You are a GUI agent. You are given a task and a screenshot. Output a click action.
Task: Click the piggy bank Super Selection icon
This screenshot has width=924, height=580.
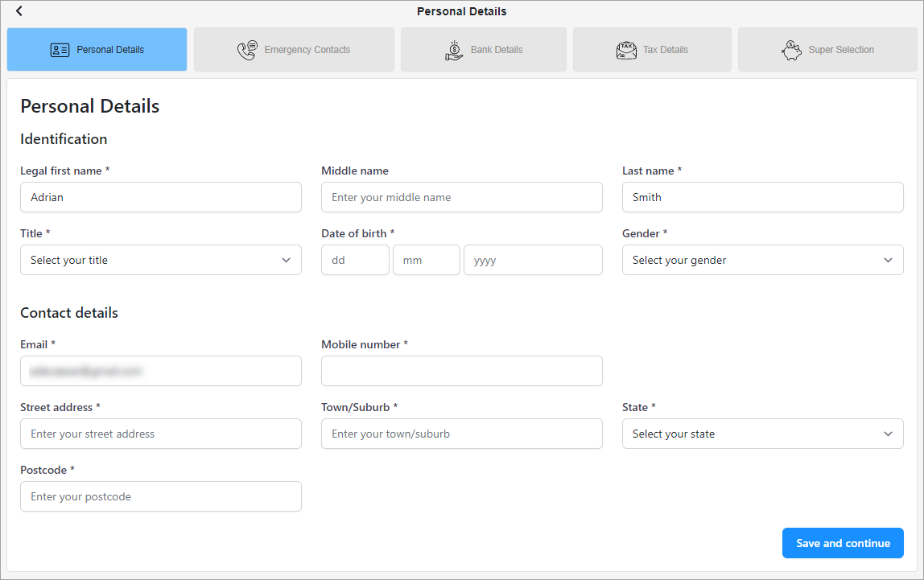point(791,50)
